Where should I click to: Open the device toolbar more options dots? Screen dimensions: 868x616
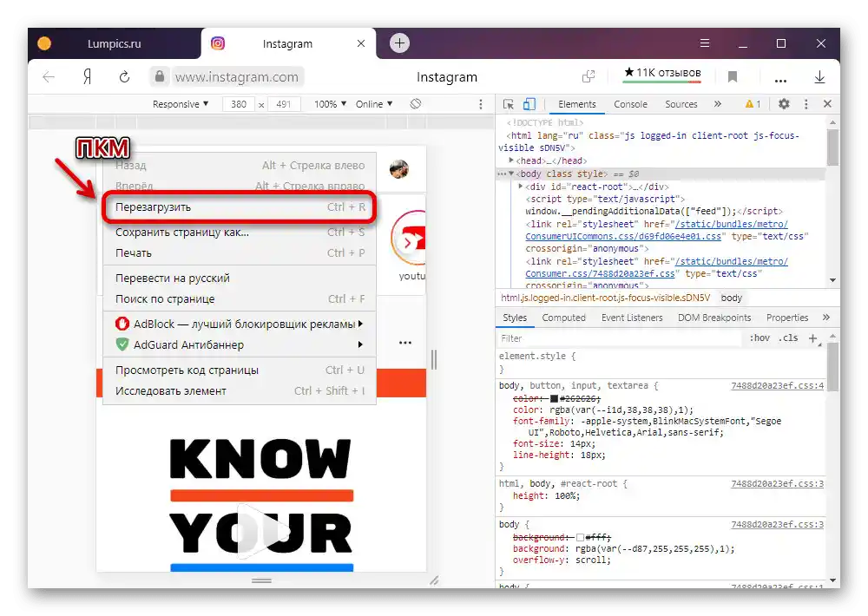point(481,104)
